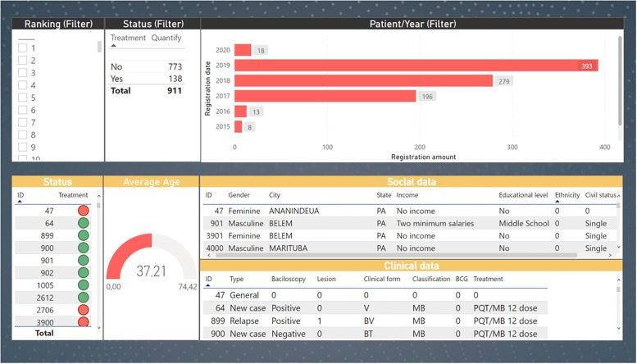Click the green status circle for ID 901

point(83,260)
